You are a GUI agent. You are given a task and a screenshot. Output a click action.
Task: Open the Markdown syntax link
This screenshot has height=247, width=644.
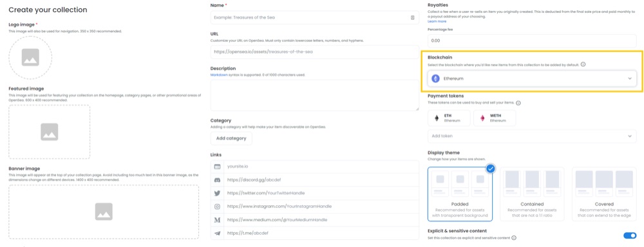[x=218, y=75]
